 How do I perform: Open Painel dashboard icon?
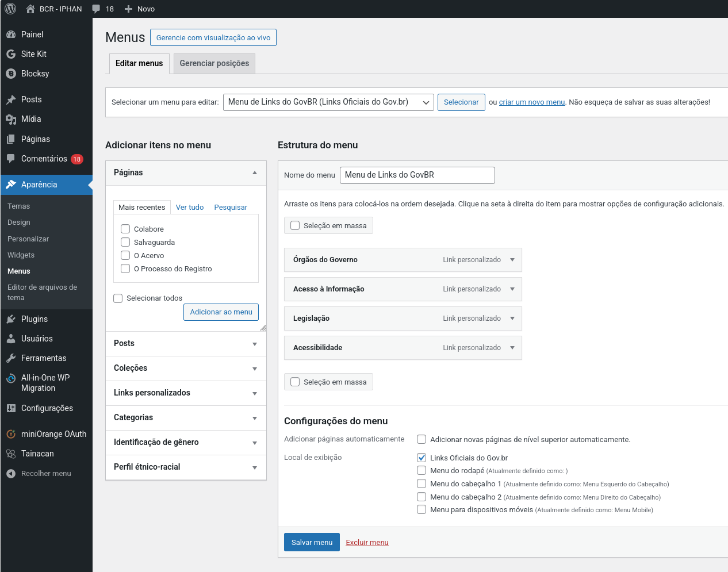click(11, 34)
